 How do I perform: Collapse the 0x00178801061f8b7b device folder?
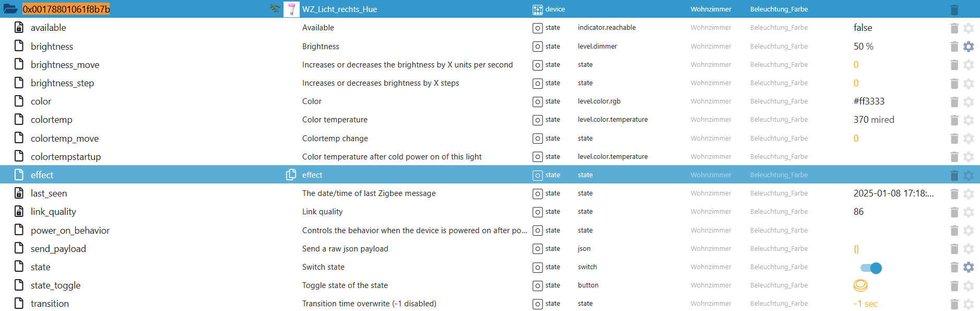[x=10, y=9]
